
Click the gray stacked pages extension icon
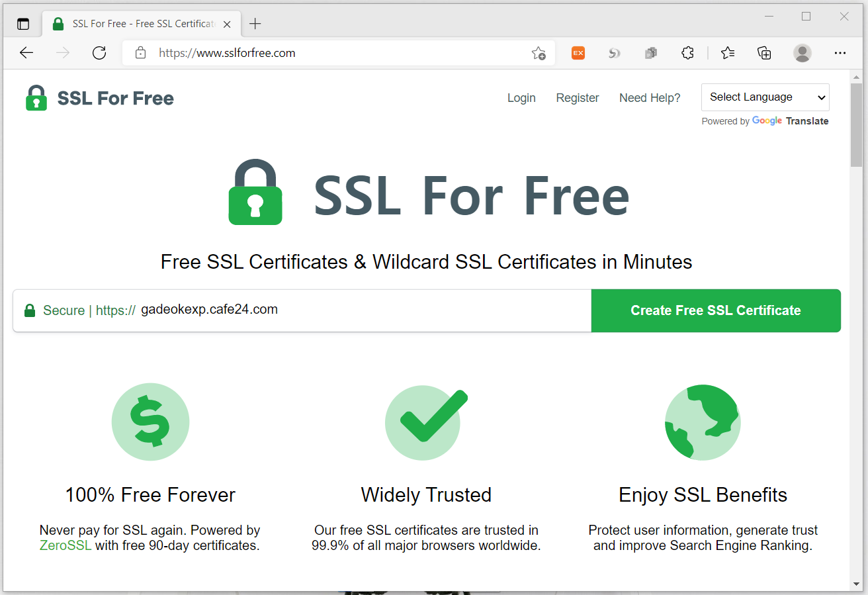coord(651,53)
